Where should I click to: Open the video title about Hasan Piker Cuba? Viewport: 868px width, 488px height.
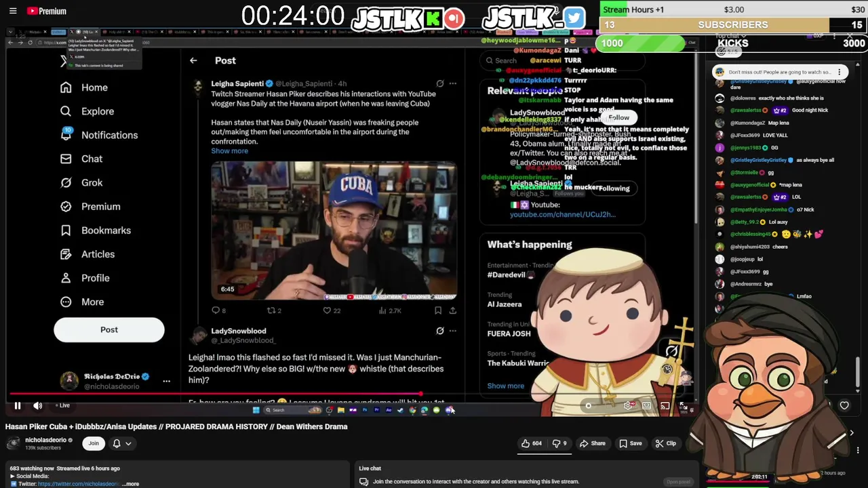[176, 426]
